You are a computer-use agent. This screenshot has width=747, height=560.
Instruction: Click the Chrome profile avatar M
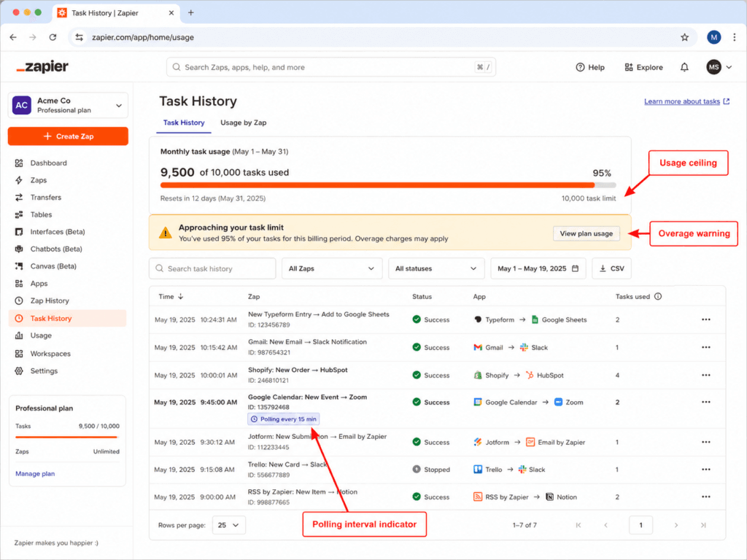(x=713, y=37)
